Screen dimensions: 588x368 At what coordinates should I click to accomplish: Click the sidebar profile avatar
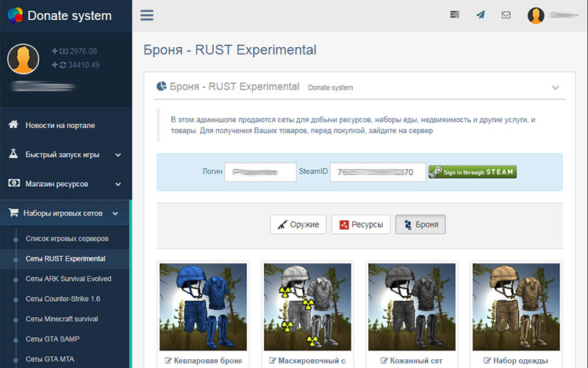tap(24, 59)
